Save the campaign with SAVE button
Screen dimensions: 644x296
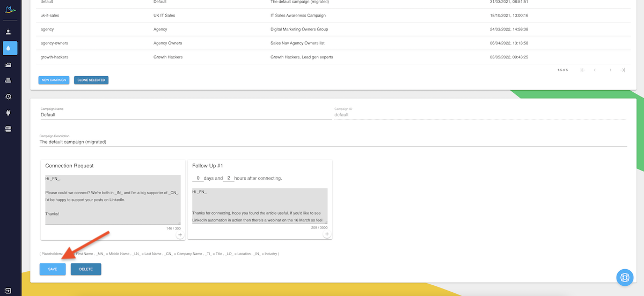[x=53, y=269]
